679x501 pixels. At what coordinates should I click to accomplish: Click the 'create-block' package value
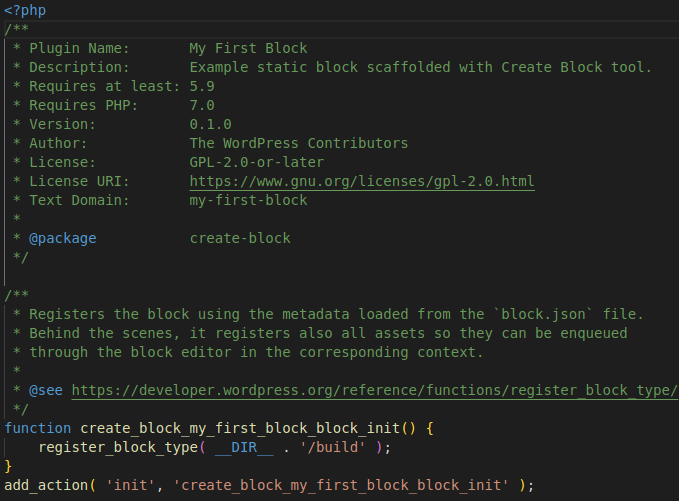point(240,239)
